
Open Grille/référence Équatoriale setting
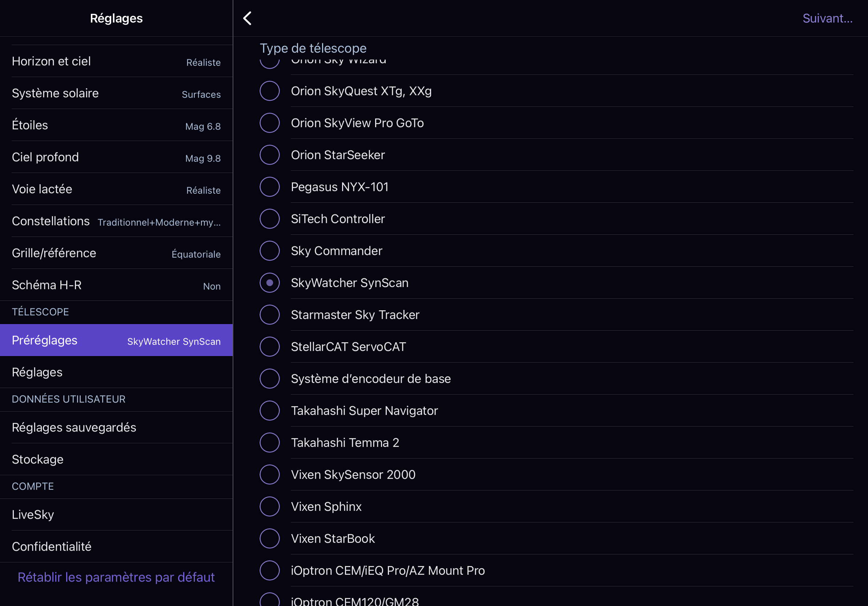116,253
